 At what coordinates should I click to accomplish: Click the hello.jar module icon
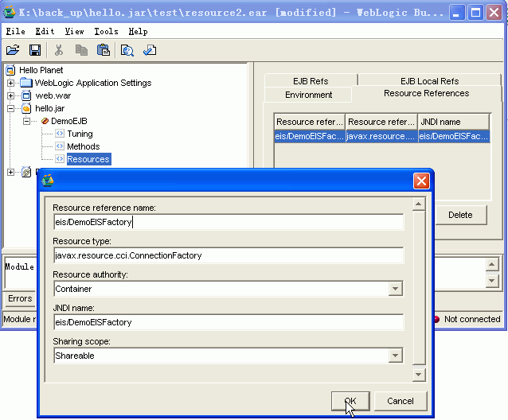(x=26, y=108)
